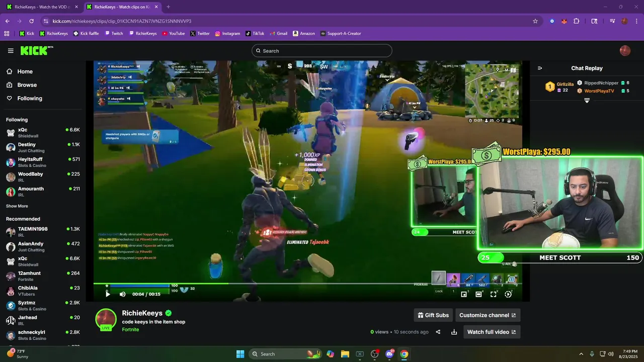Open Syztmz recommended channel

pyautogui.click(x=43, y=305)
